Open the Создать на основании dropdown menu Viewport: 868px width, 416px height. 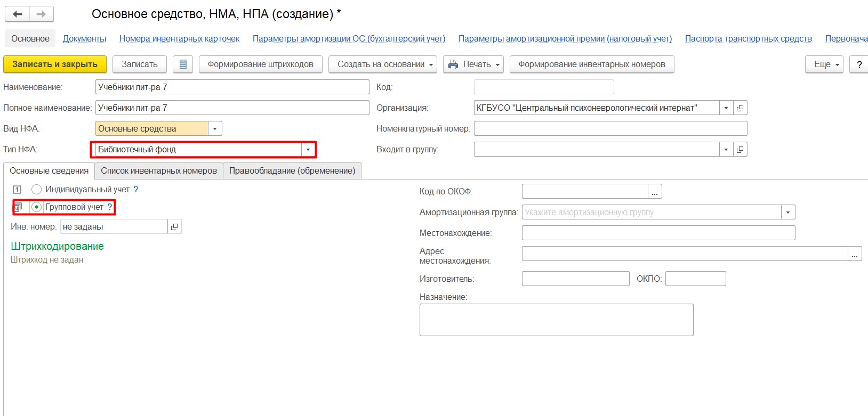tap(383, 64)
